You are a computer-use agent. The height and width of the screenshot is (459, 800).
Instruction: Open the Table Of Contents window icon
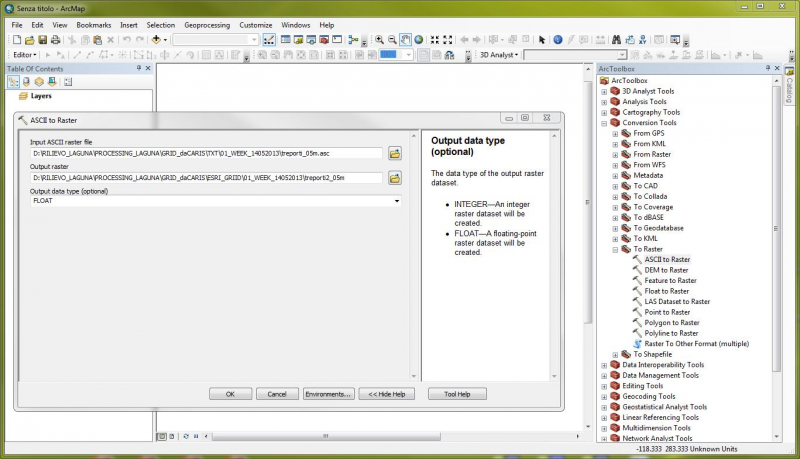286,40
